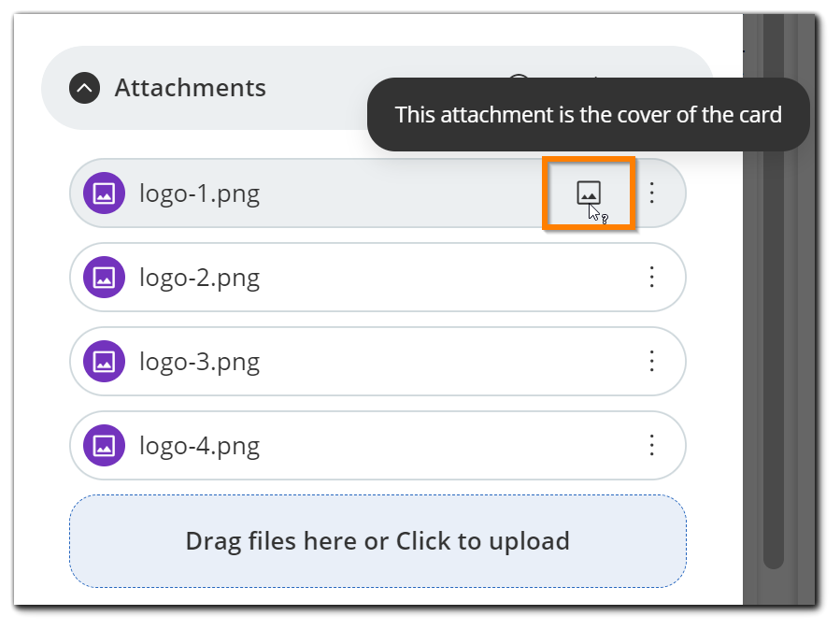840x630 pixels.
Task: Collapse the Attachments section chevron
Action: pyautogui.click(x=84, y=88)
